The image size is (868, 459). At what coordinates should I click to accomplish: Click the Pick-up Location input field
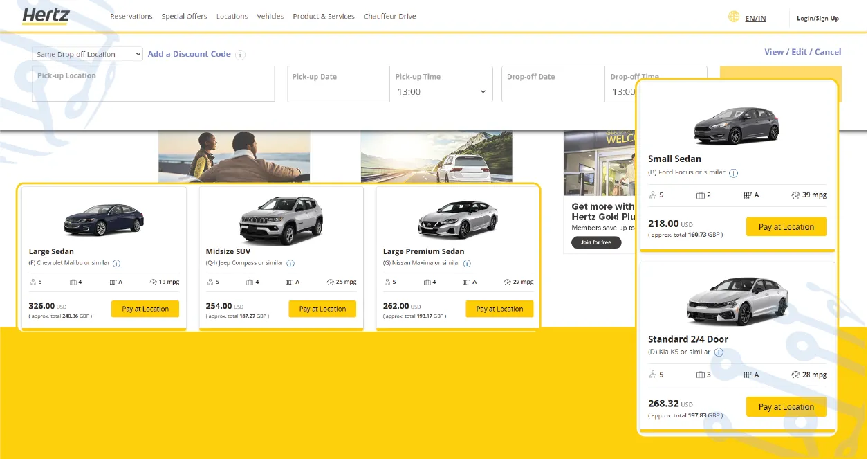pos(152,83)
